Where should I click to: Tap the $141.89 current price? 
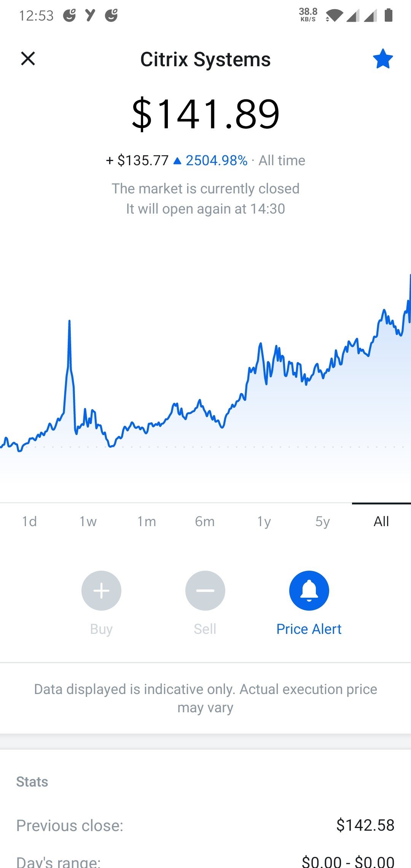pos(205,113)
